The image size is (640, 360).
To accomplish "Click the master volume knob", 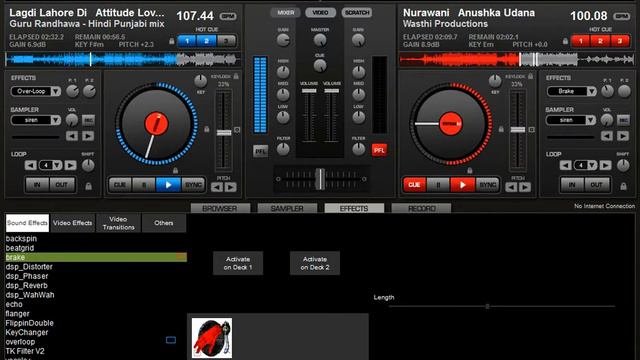I will click(320, 40).
